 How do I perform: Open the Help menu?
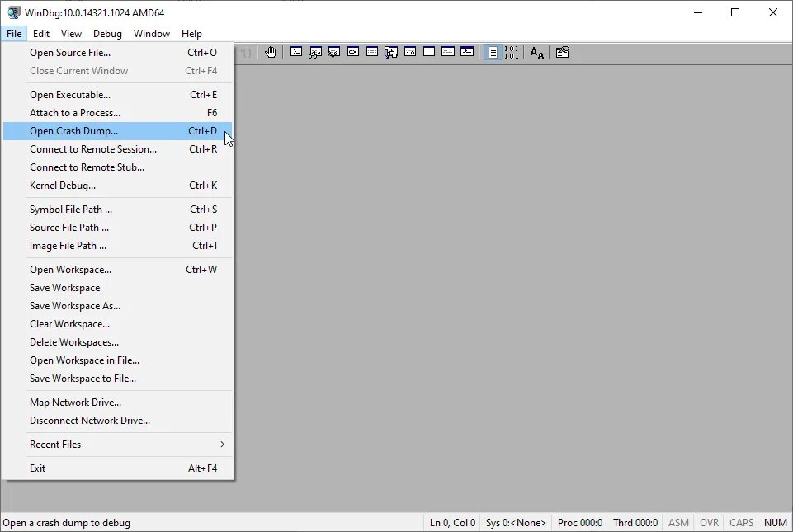point(191,33)
